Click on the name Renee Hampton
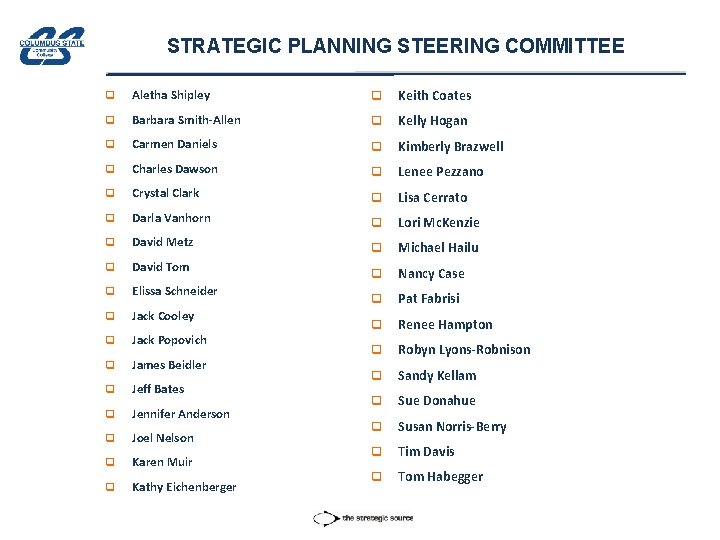The height and width of the screenshot is (540, 720). pyautogui.click(x=445, y=325)
